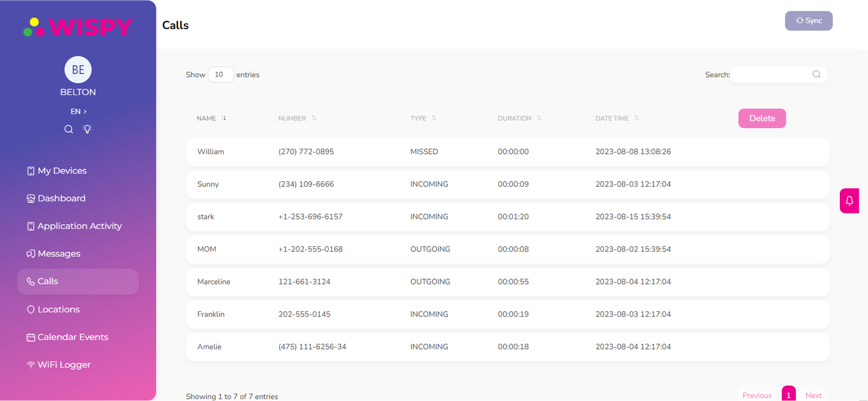The width and height of the screenshot is (868, 401).
Task: Sort table by TYPE column arrows
Action: pos(434,118)
